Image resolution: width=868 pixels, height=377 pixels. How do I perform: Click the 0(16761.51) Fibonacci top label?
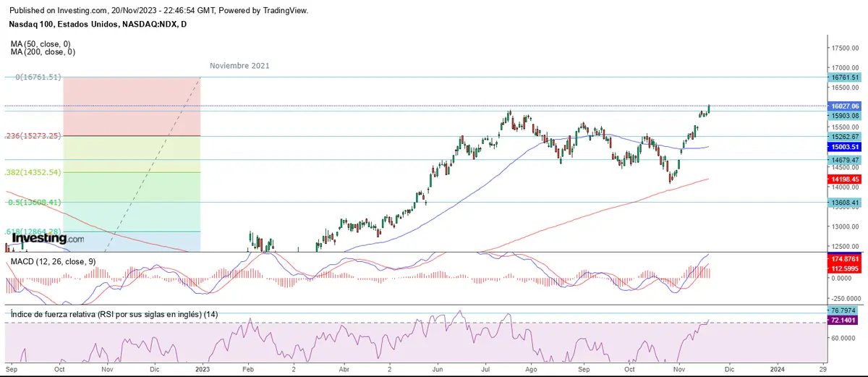[x=38, y=77]
